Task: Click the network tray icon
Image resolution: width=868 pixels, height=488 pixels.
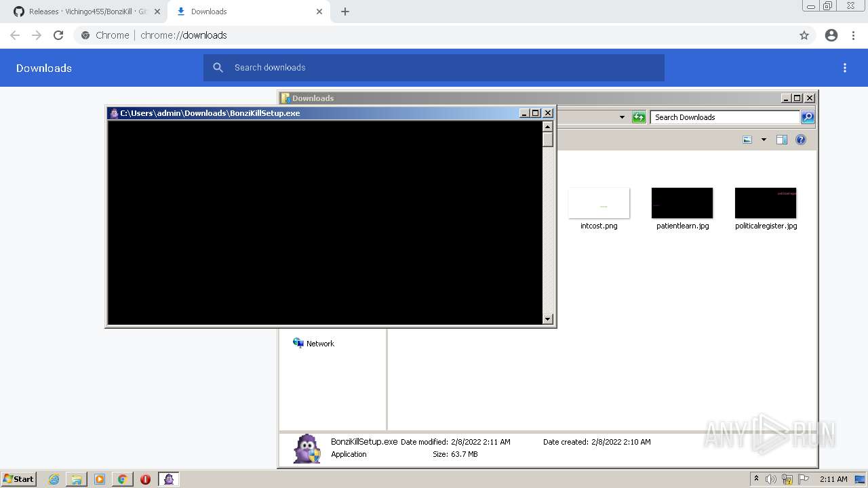Action: (787, 479)
